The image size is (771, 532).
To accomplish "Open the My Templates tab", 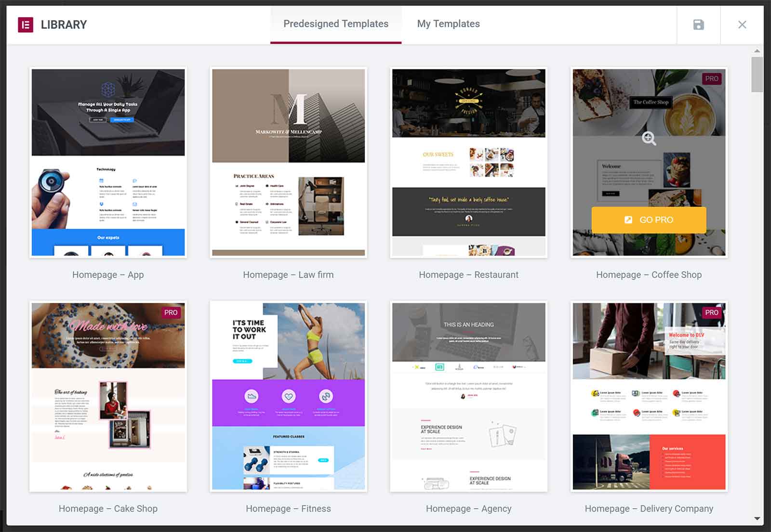I will pos(448,24).
